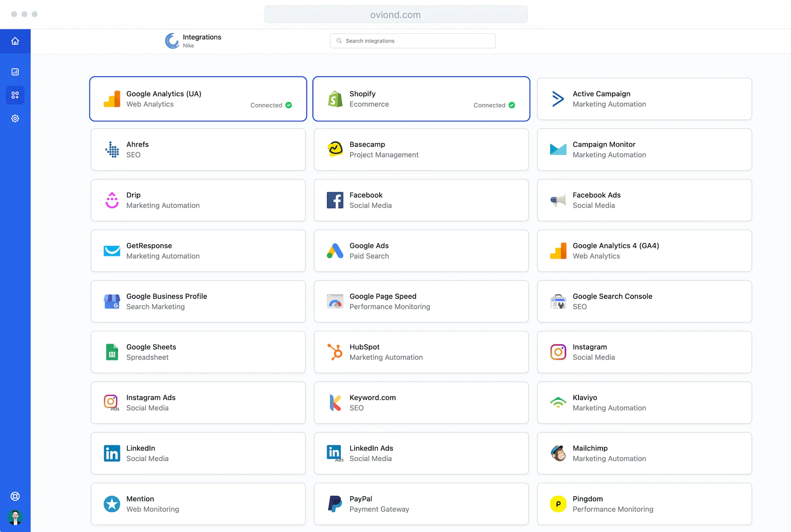Click the Keyword.com K logo
This screenshot has width=791, height=532.
click(335, 403)
